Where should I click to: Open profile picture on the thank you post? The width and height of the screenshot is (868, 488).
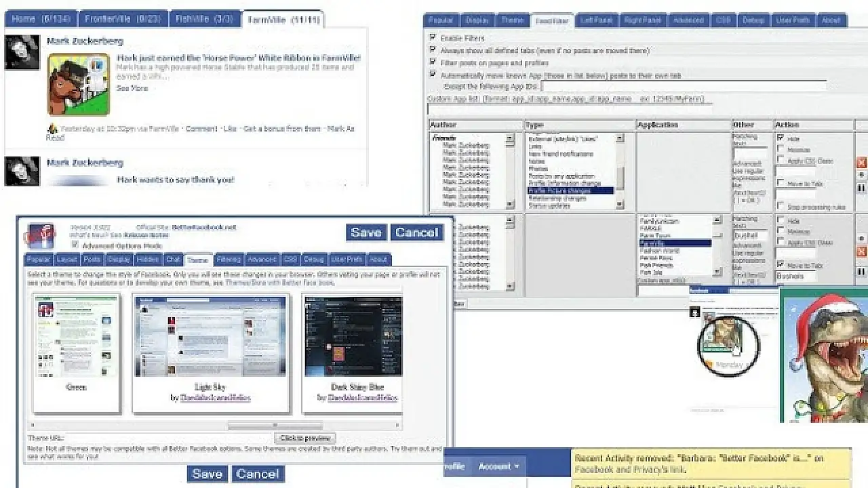[22, 171]
